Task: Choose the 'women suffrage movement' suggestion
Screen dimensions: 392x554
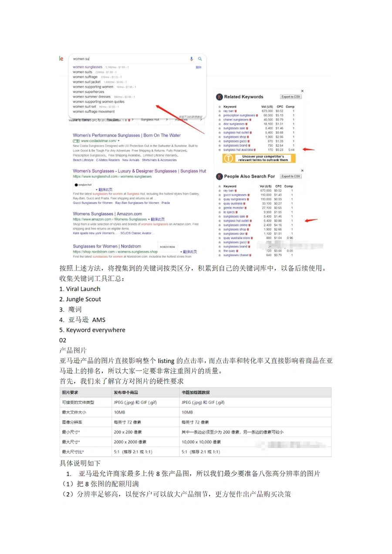Action: click(94, 111)
